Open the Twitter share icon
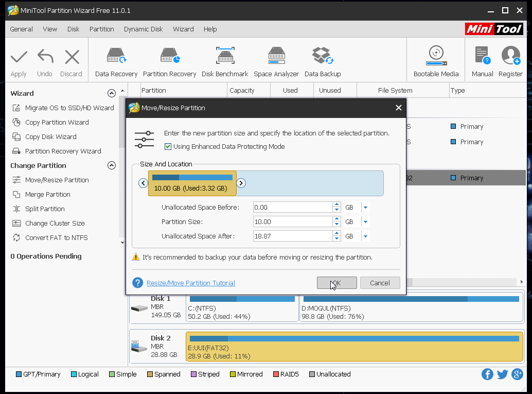The image size is (532, 394). click(x=502, y=374)
